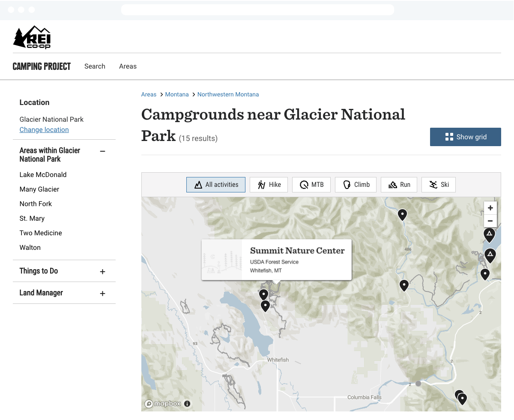Image resolution: width=514 pixels, height=420 pixels.
Task: Click the Northwestern Montana breadcrumb
Action: (228, 94)
